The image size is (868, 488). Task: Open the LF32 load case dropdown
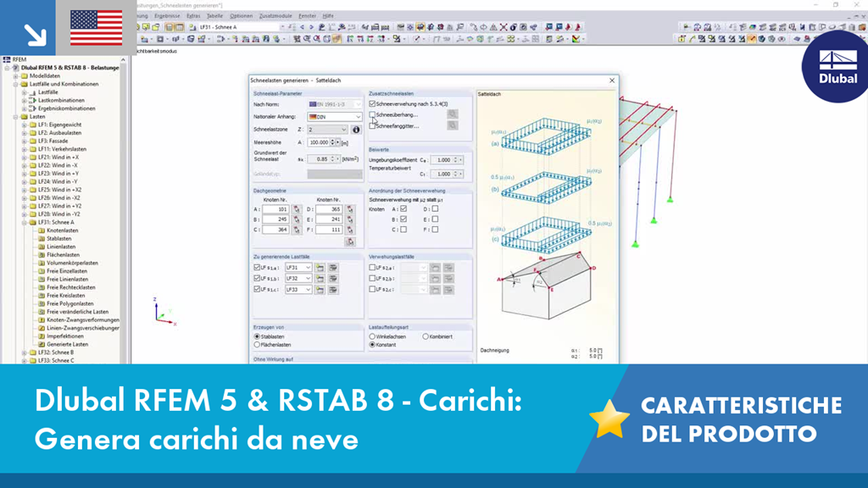click(298, 279)
